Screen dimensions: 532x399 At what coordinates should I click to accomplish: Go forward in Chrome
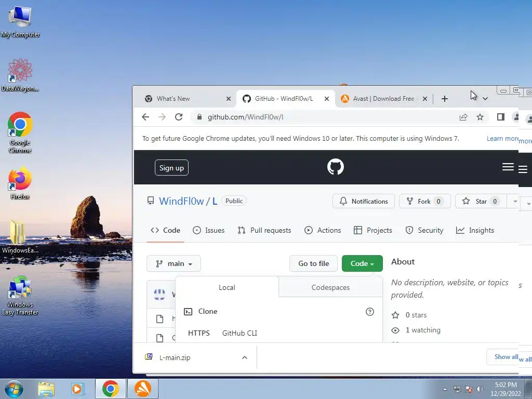coord(162,117)
